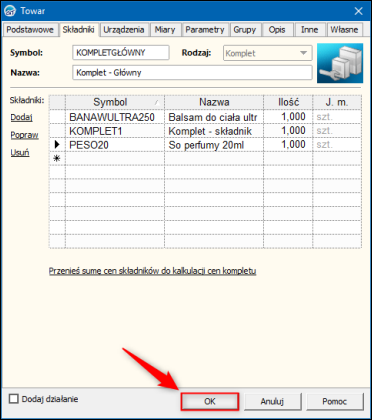372x420 pixels.
Task: Select the KOMPLET1 cell
Action: click(115, 131)
